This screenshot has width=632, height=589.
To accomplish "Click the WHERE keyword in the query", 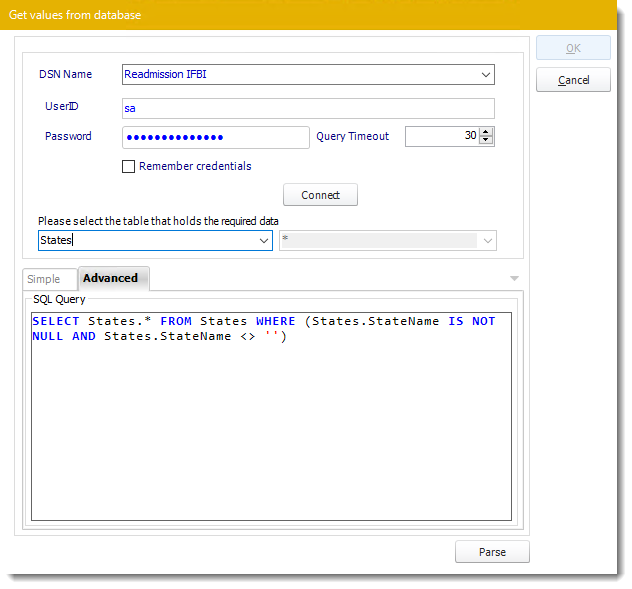I will coord(276,321).
